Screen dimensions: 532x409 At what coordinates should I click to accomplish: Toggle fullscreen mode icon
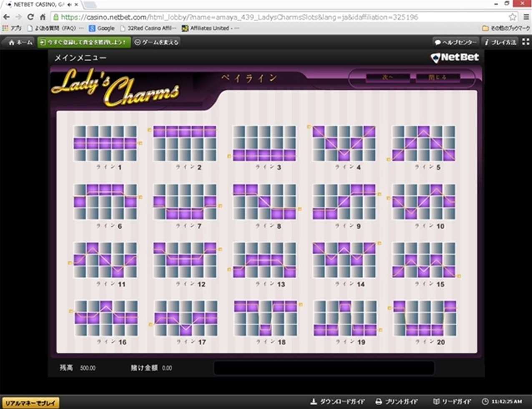tap(526, 42)
